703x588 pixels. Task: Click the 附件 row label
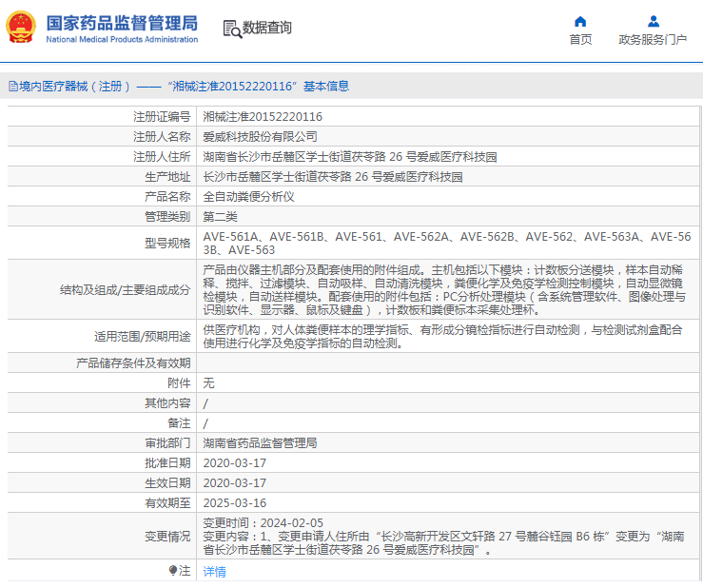[179, 383]
